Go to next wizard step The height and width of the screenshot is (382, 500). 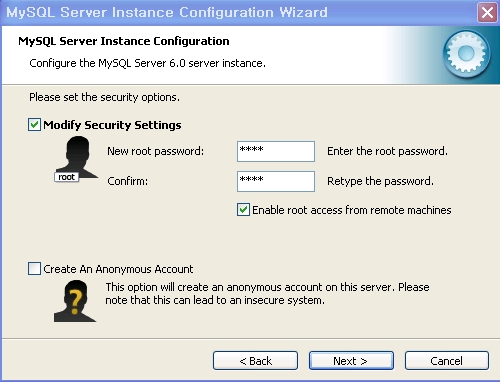351,361
